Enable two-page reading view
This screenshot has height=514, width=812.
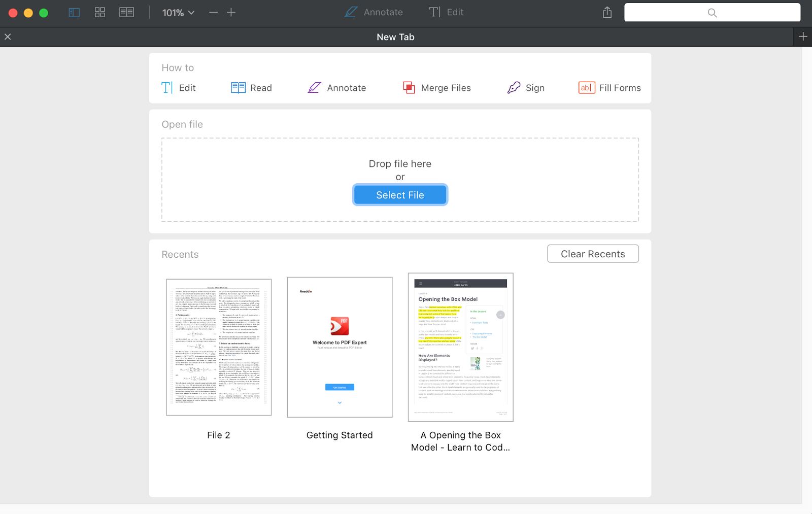126,13
